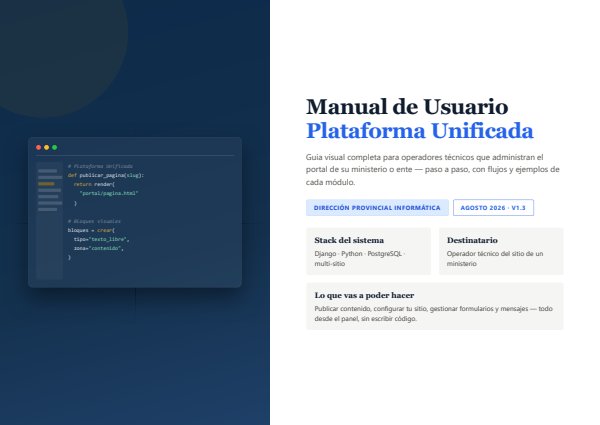
Task: Select the orange highlighted sidebar bar in code window
Action: [x=46, y=184]
